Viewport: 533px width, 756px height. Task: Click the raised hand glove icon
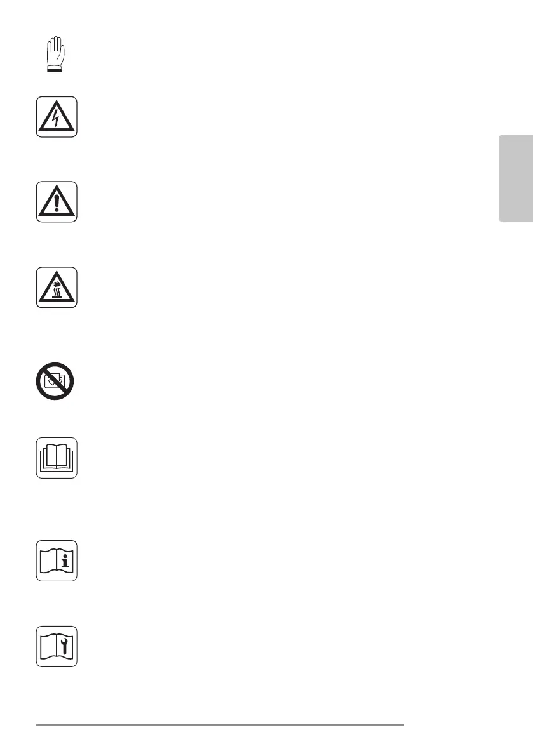[x=55, y=54]
